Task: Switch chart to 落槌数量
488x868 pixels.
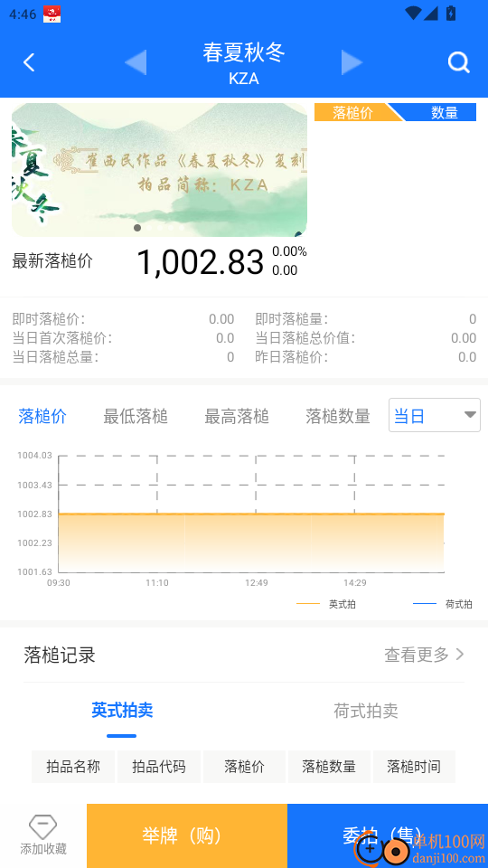Action: click(x=338, y=416)
